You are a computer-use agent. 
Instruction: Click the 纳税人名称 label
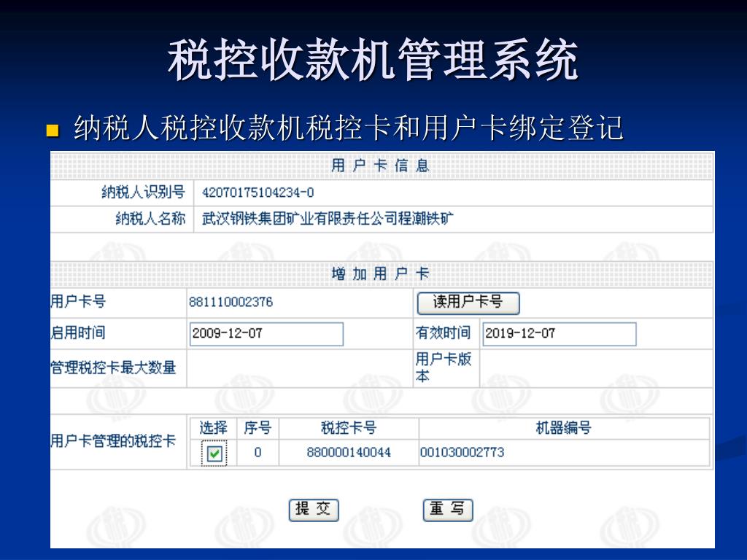[150, 219]
